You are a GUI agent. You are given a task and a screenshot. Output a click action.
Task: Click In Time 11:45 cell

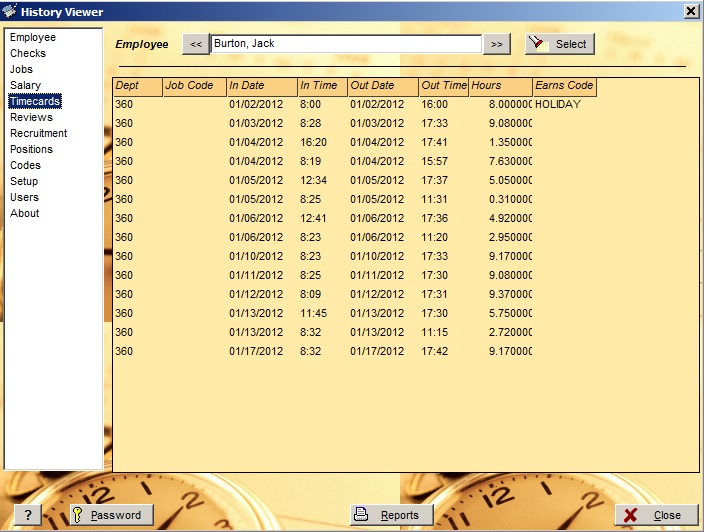(313, 313)
